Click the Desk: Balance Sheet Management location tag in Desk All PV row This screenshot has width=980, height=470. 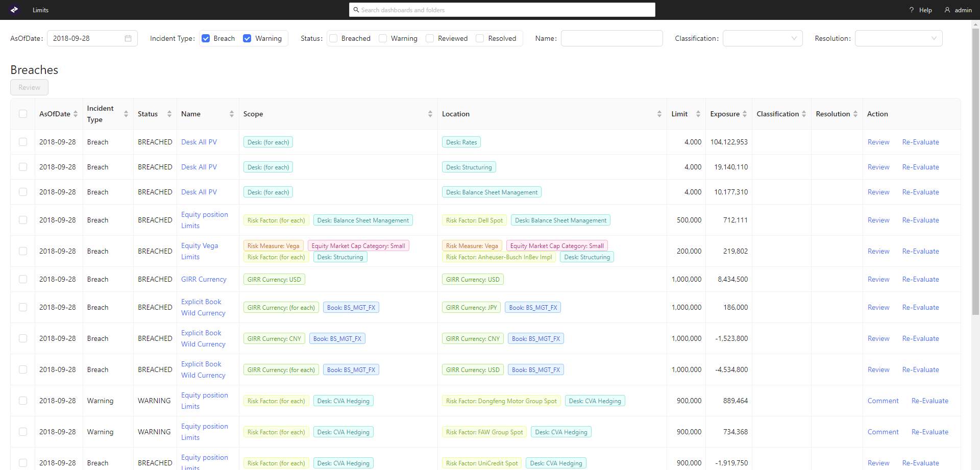click(492, 192)
